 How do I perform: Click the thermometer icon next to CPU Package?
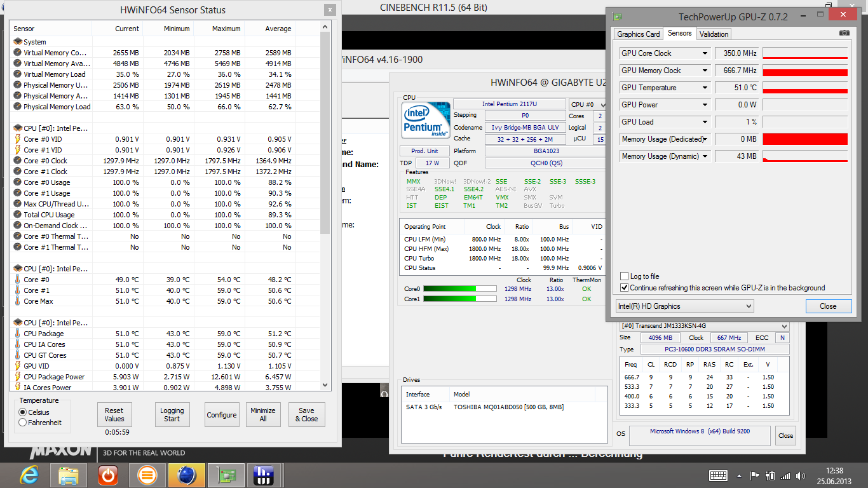[x=18, y=334]
